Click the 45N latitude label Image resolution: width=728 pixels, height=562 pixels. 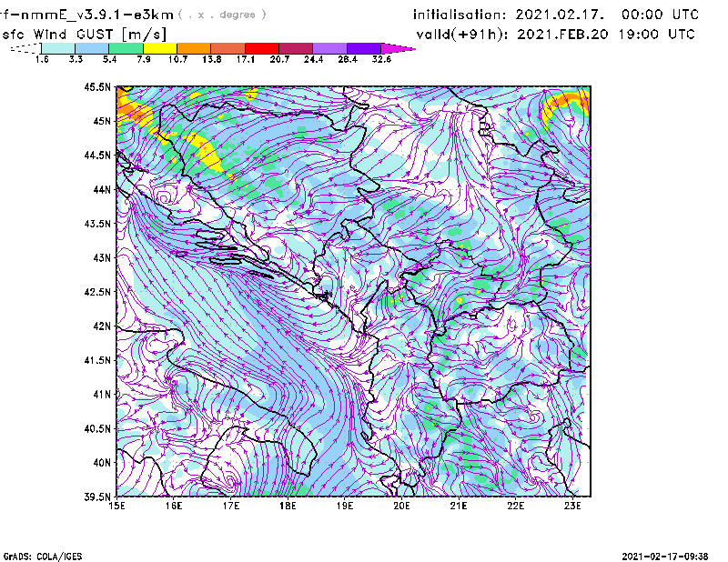(x=102, y=121)
